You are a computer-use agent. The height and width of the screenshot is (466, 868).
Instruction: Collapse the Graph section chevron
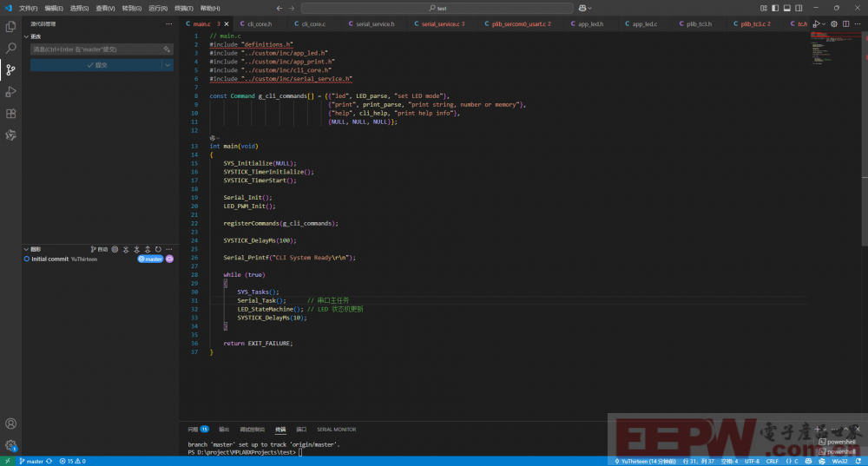click(x=26, y=250)
